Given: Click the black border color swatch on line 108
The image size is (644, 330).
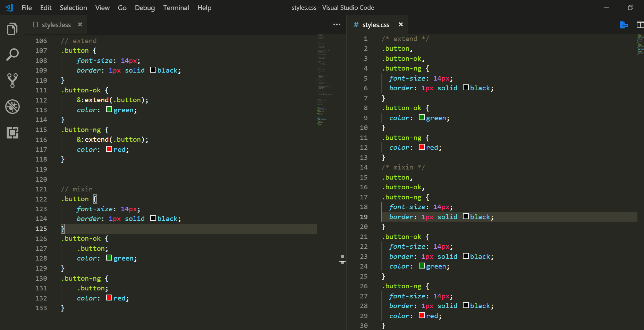Looking at the screenshot, I should [153, 70].
